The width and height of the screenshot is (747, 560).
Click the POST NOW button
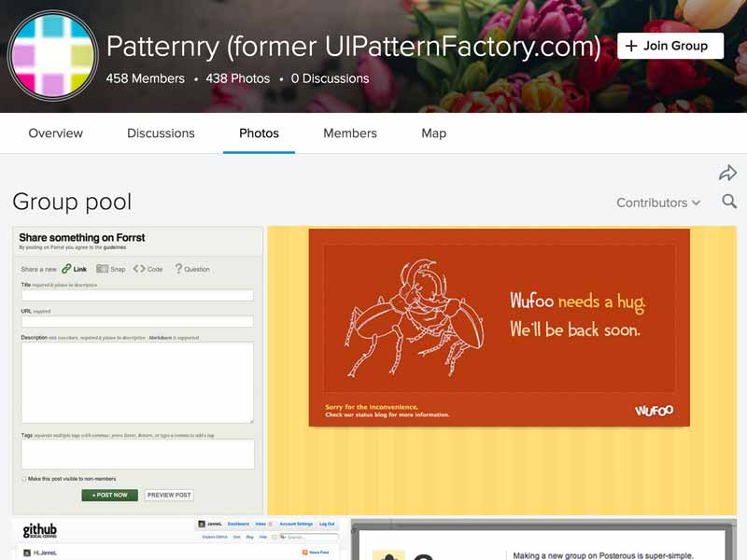coord(111,496)
